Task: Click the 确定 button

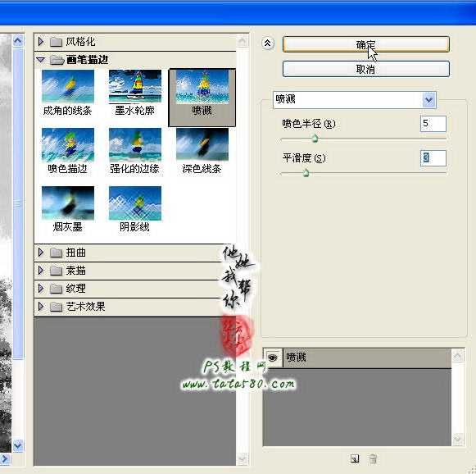Action: 365,44
